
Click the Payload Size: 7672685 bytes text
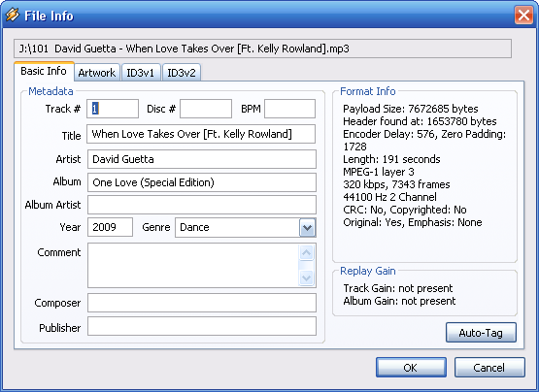tap(411, 109)
